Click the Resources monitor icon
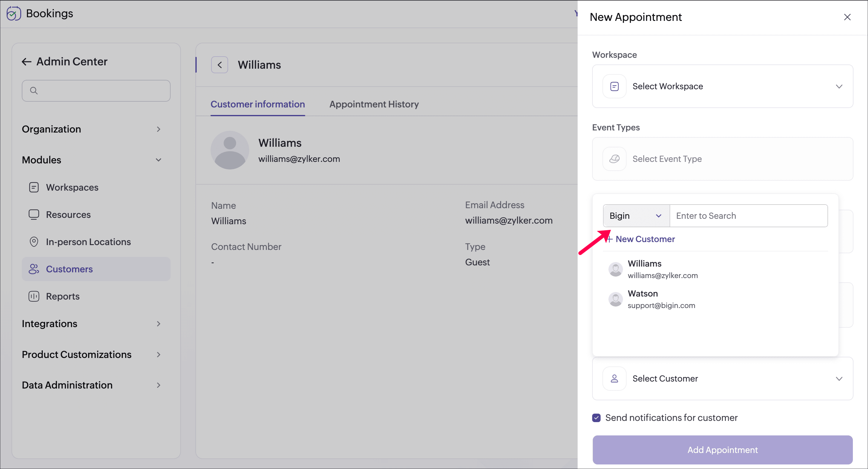The width and height of the screenshot is (868, 469). pyautogui.click(x=34, y=215)
